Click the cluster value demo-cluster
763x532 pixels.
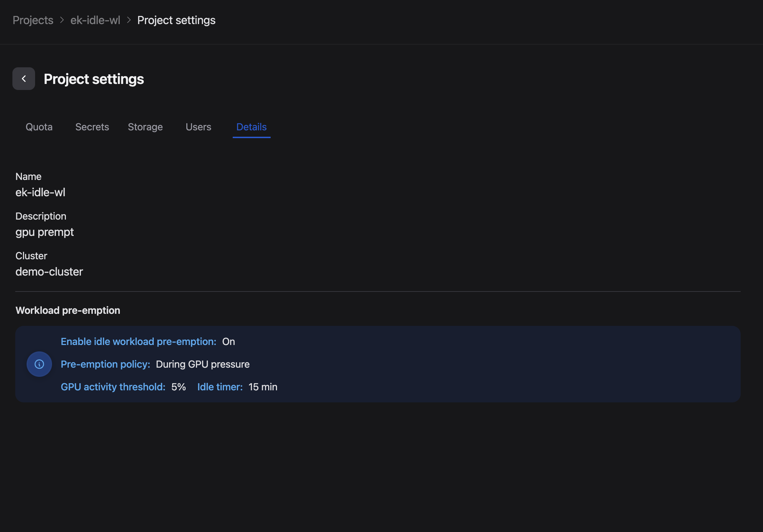tap(49, 272)
